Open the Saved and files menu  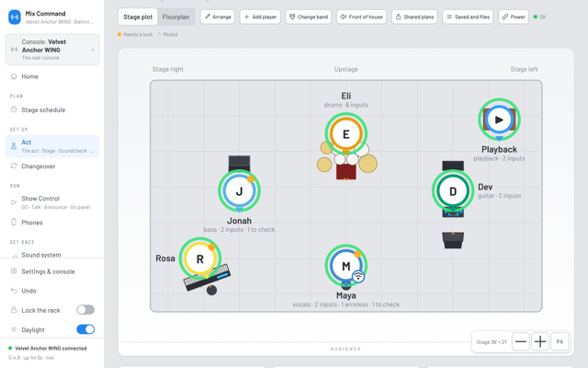click(468, 17)
